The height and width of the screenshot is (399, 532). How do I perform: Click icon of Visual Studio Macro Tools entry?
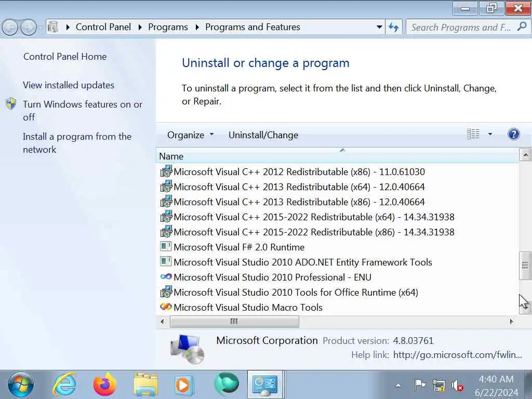pyautogui.click(x=166, y=307)
